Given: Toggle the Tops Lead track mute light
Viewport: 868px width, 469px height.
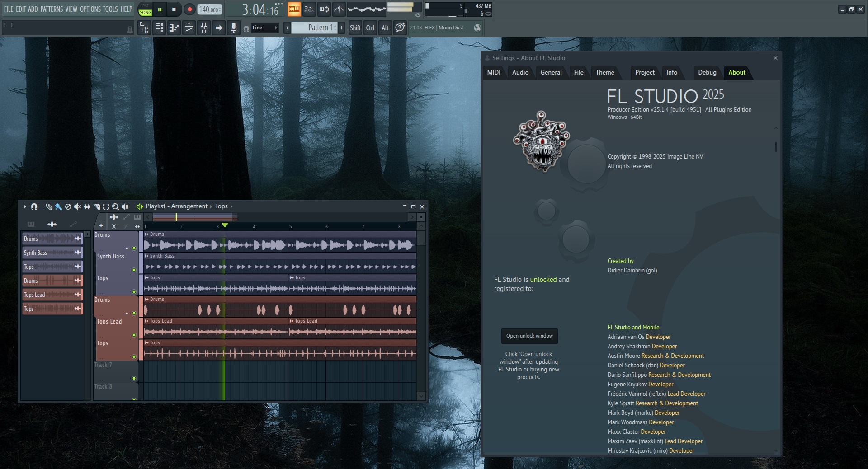Looking at the screenshot, I should point(134,335).
